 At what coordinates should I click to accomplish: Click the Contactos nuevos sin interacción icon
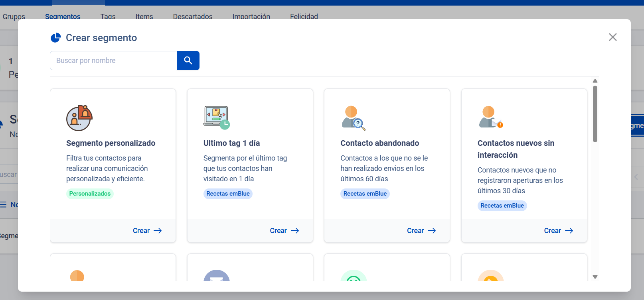click(490, 118)
